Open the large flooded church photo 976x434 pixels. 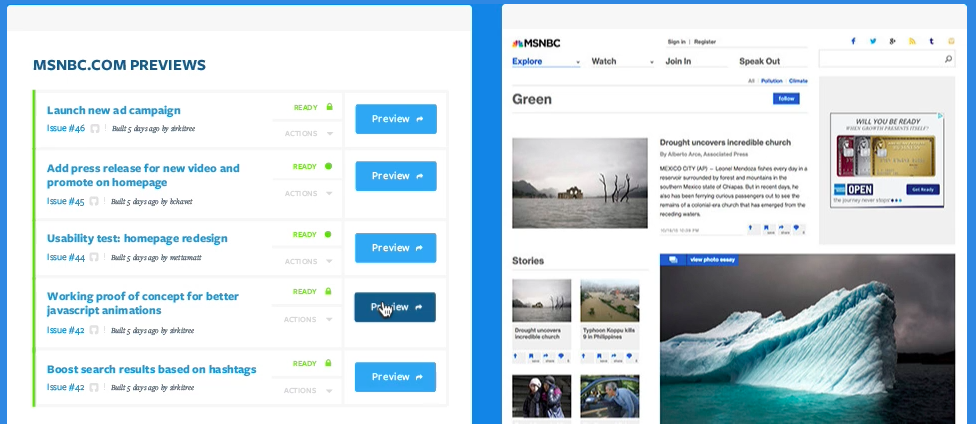coord(580,183)
